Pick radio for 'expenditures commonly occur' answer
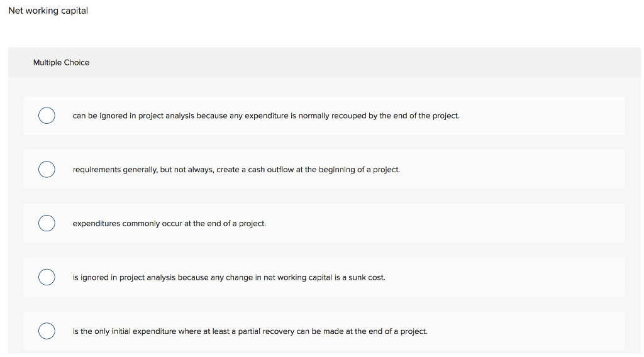The height and width of the screenshot is (357, 644). [47, 223]
